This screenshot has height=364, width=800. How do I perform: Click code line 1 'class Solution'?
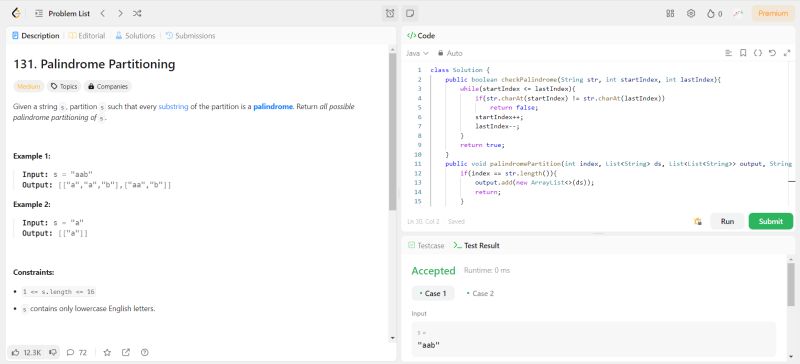tap(460, 70)
